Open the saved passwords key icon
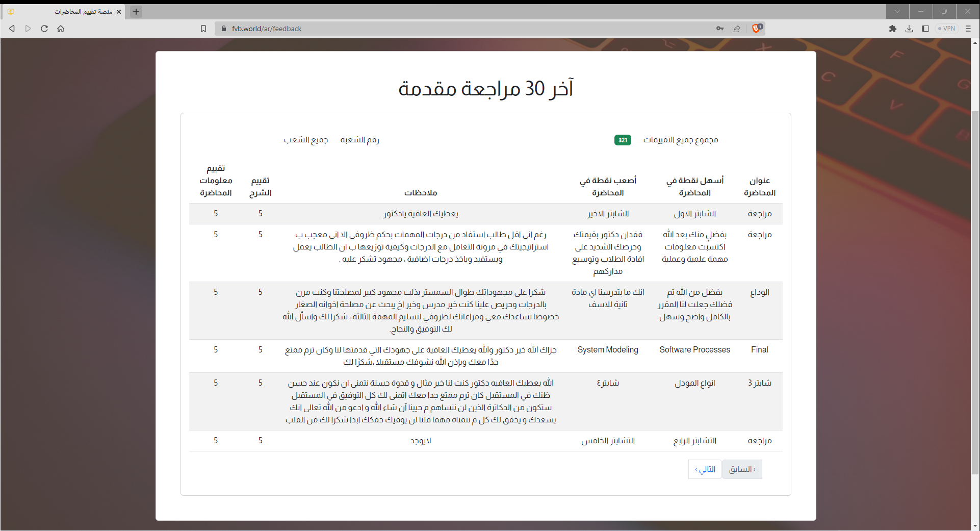 coord(720,29)
